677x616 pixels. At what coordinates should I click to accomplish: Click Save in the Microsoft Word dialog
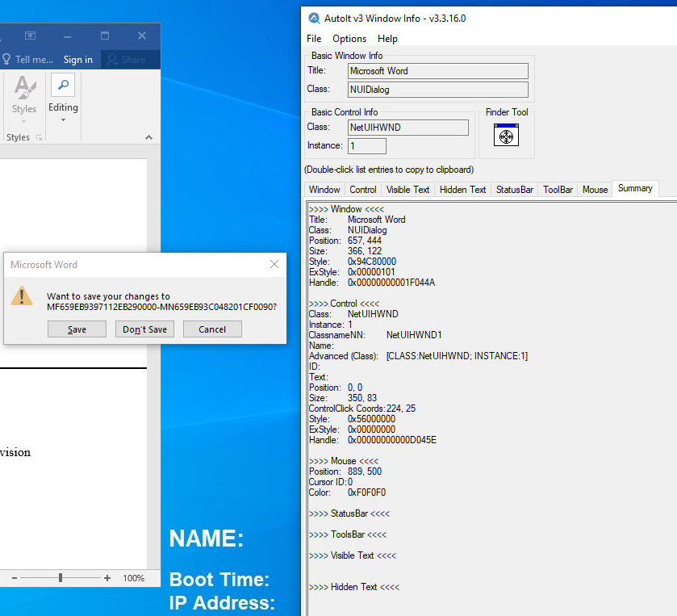click(x=77, y=329)
